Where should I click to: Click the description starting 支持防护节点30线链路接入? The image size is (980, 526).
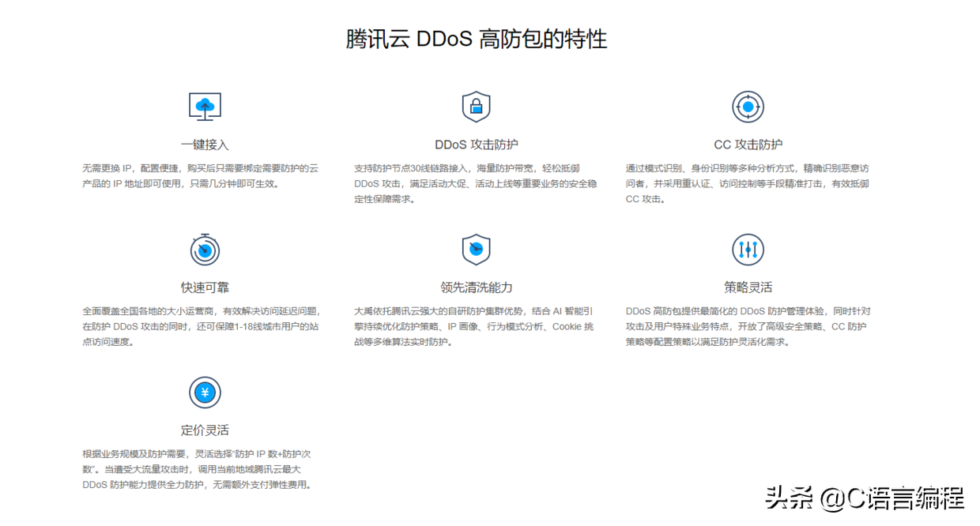[x=476, y=184]
